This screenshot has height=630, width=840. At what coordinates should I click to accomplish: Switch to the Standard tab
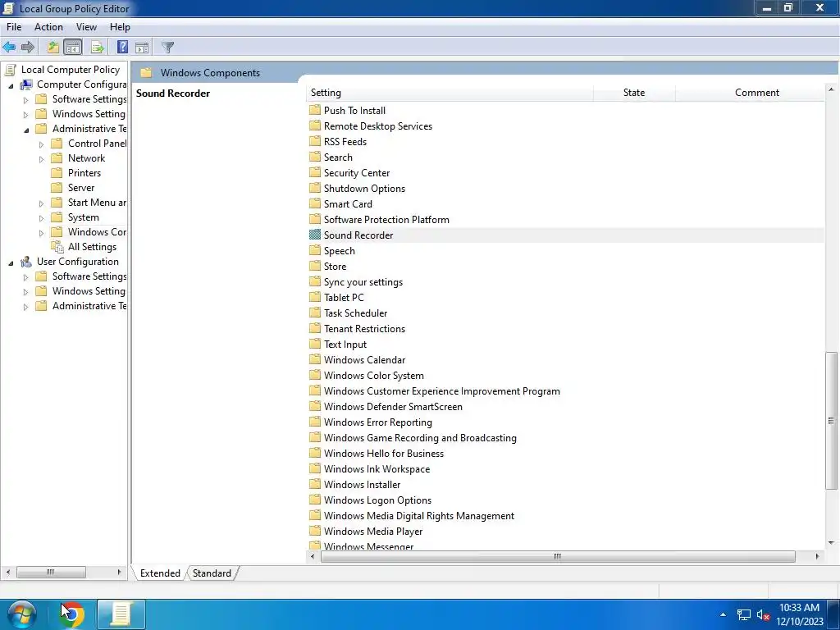212,573
